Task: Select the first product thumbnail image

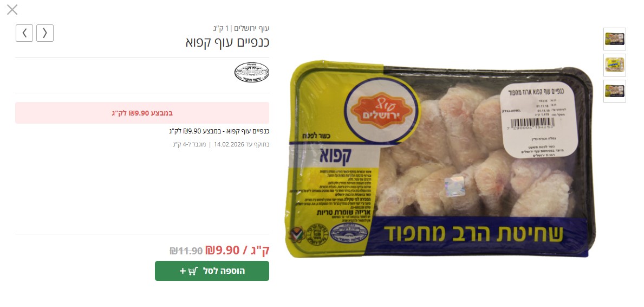Action: (614, 39)
